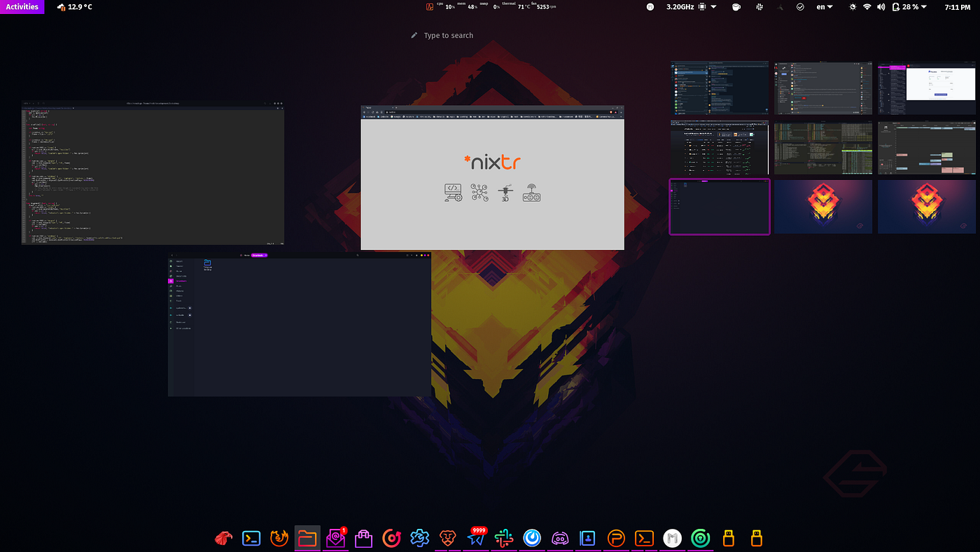Open the Slack icon in dock
The height and width of the screenshot is (552, 980).
coord(503,538)
